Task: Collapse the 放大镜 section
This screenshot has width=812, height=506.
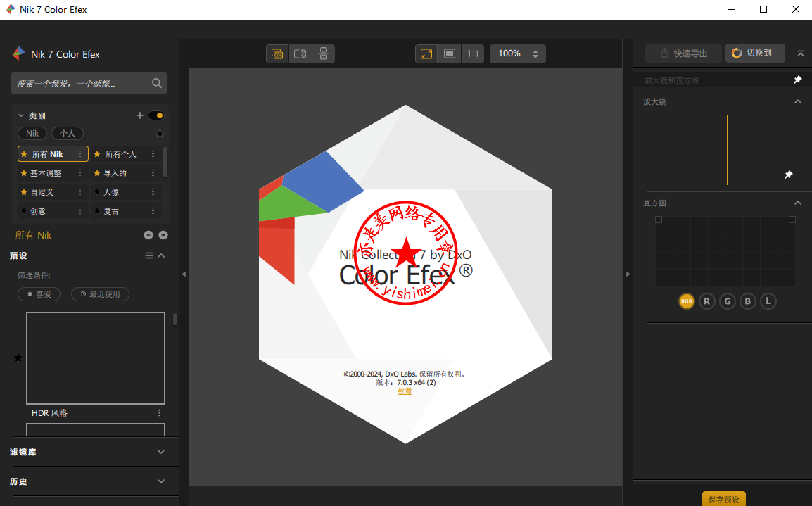Action: [798, 101]
